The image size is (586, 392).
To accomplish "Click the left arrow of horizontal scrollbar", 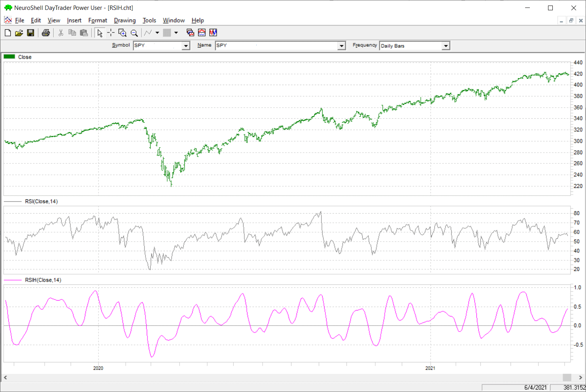I will coord(5,378).
